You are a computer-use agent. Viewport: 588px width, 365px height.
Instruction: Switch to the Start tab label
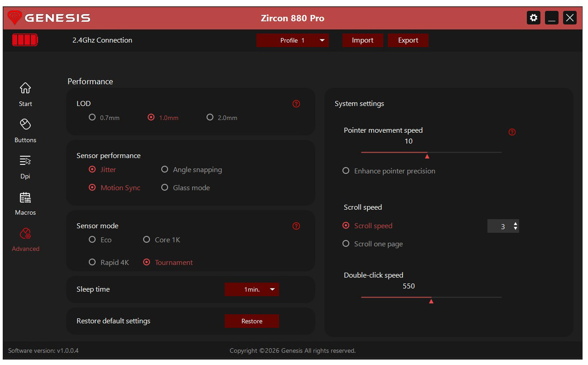[25, 104]
